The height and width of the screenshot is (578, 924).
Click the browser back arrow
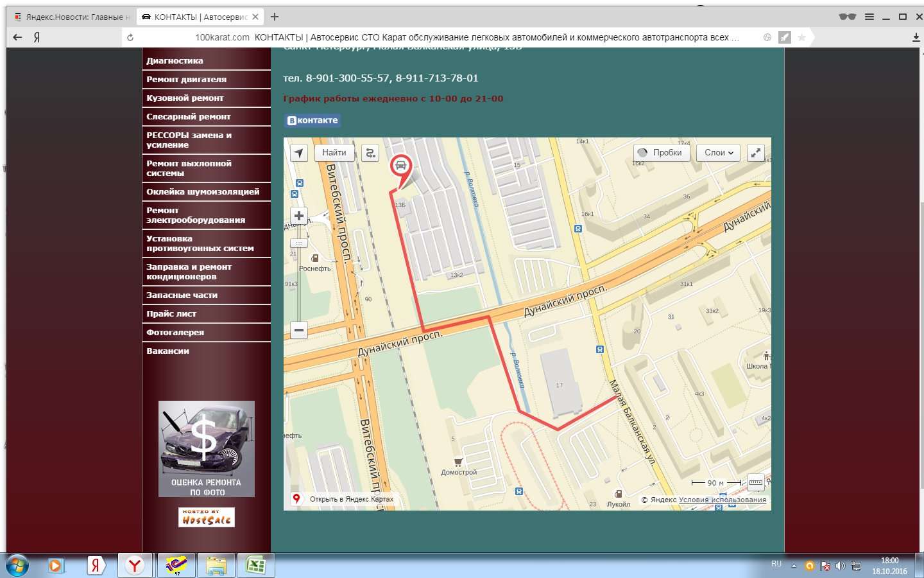coord(18,37)
